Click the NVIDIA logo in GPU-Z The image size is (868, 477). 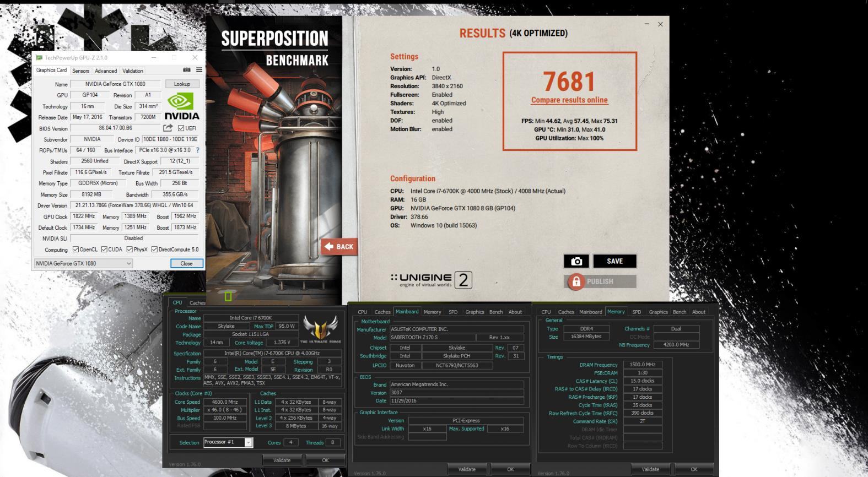[x=181, y=106]
